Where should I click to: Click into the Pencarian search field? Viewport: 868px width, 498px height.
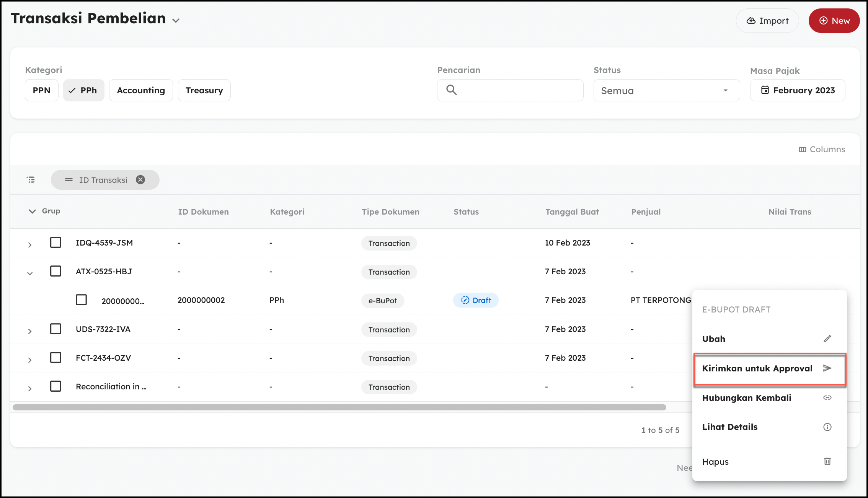tap(517, 91)
